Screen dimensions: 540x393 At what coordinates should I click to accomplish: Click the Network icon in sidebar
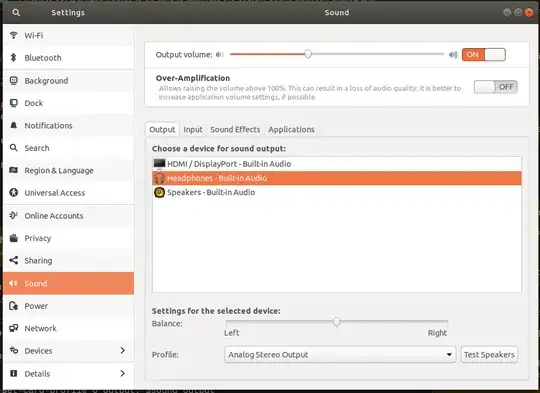[13, 328]
